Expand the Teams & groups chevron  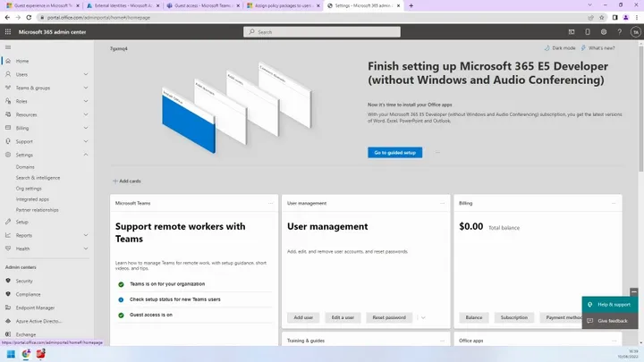click(86, 88)
